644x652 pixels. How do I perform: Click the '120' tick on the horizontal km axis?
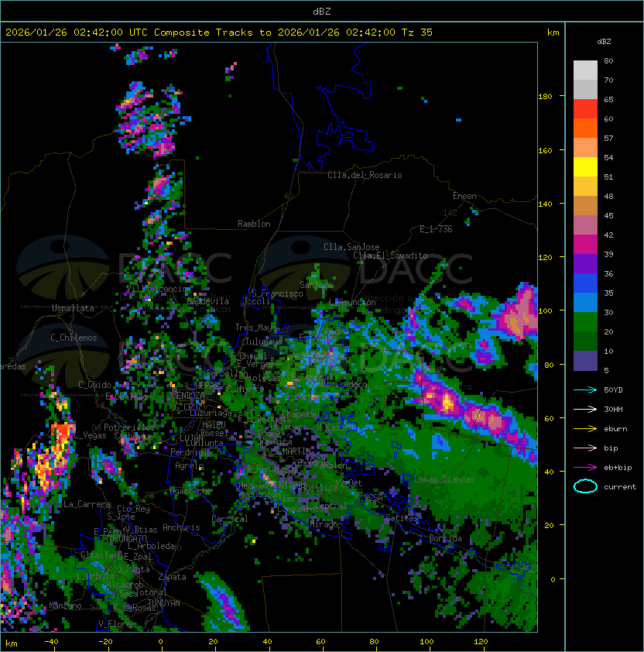pyautogui.click(x=481, y=642)
